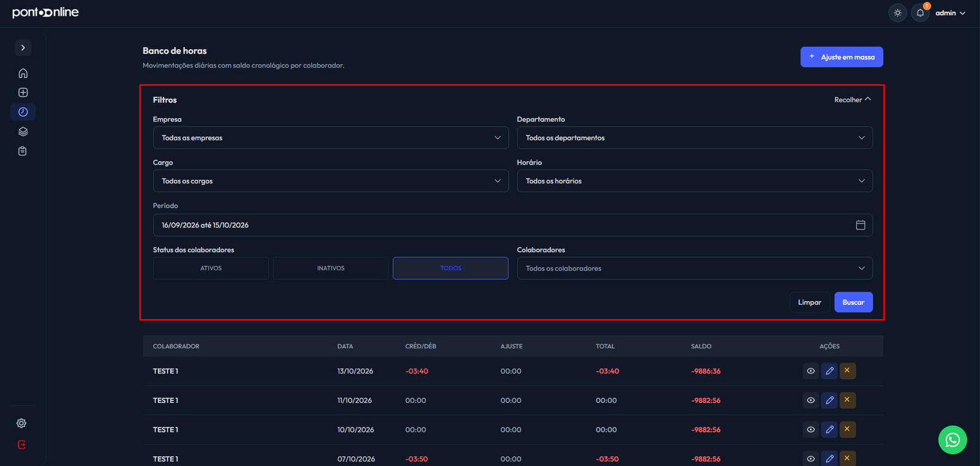View details of the 11/10/2026 row
Viewport: 980px width, 466px height.
(x=810, y=400)
